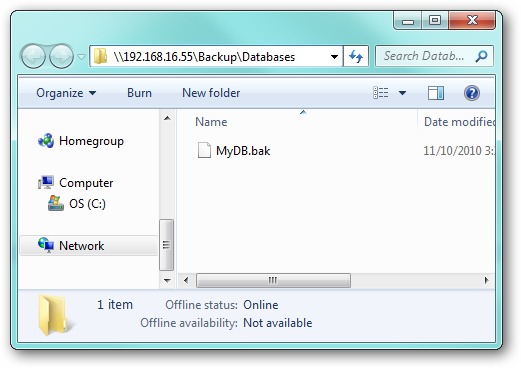Click the Network globe icon in the sidebar

46,245
